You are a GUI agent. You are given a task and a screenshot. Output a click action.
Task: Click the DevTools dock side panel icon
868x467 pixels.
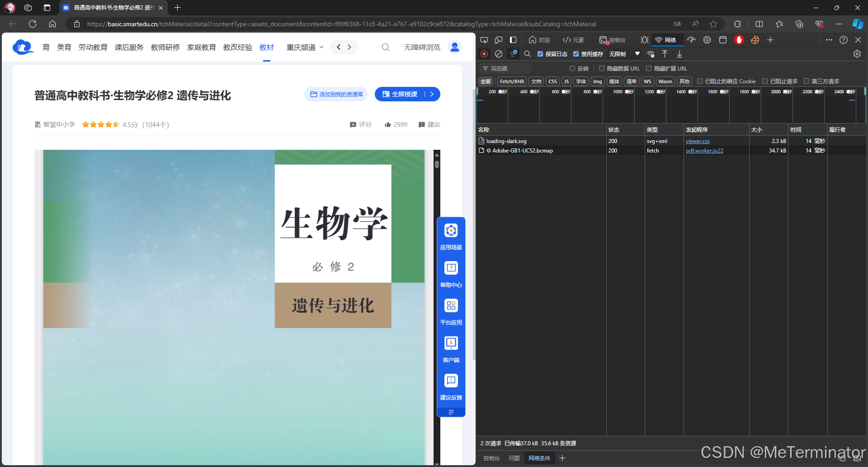coord(513,40)
